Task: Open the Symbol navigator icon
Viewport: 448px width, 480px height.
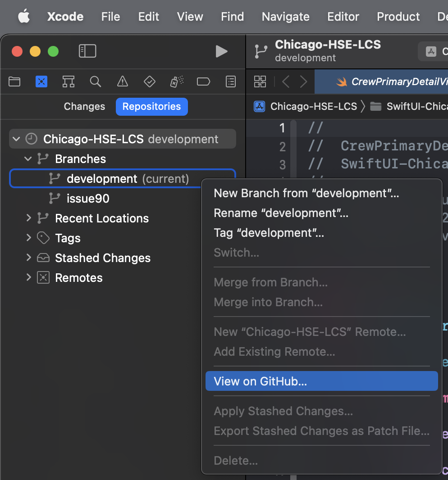Action: click(69, 82)
